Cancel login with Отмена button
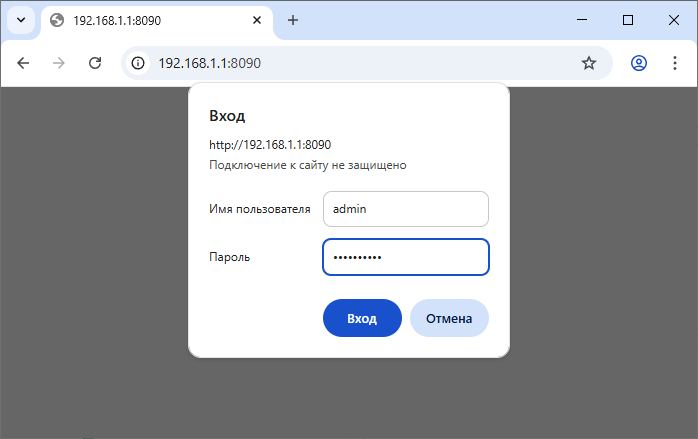Viewport: 698px width, 439px height. coord(449,318)
